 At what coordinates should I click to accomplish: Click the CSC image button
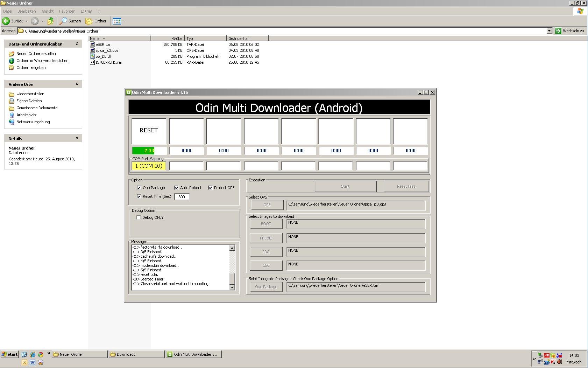click(266, 265)
